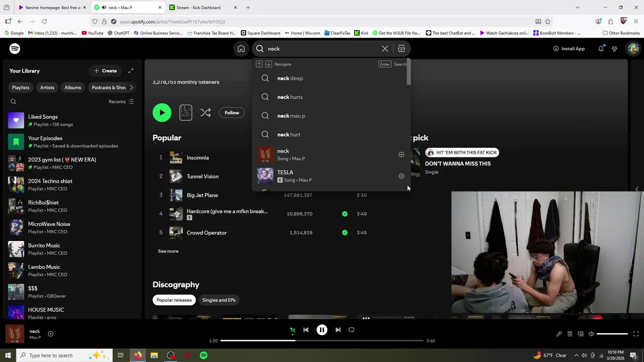Click the search box containing "neck"

tap(322, 49)
